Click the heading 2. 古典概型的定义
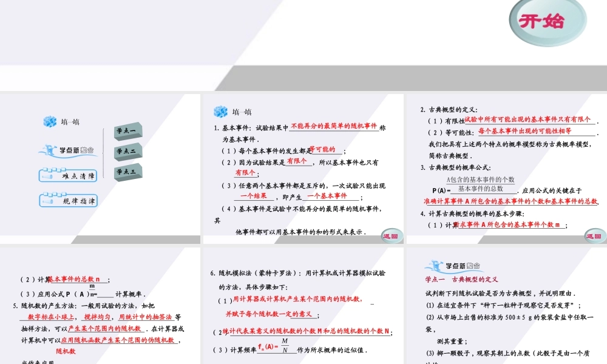This screenshot has height=364, width=607. pyautogui.click(x=449, y=109)
